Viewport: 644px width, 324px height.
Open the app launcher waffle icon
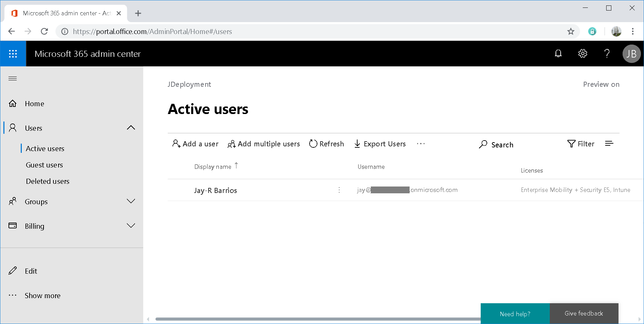click(13, 53)
